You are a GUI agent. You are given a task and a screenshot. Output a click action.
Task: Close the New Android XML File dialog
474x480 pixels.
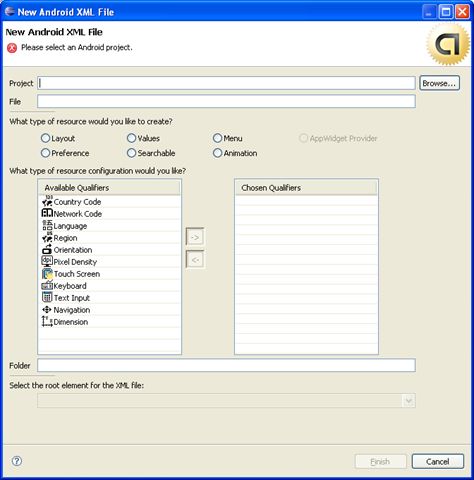pyautogui.click(x=462, y=12)
